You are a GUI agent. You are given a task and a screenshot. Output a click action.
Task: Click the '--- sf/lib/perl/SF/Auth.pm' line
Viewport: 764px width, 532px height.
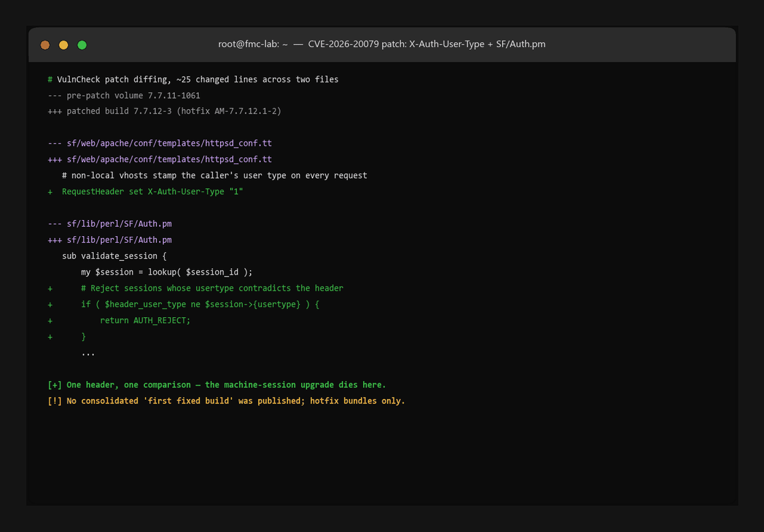110,223
